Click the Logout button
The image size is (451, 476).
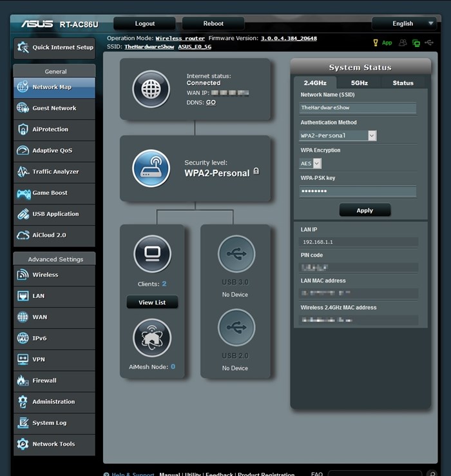pyautogui.click(x=145, y=24)
